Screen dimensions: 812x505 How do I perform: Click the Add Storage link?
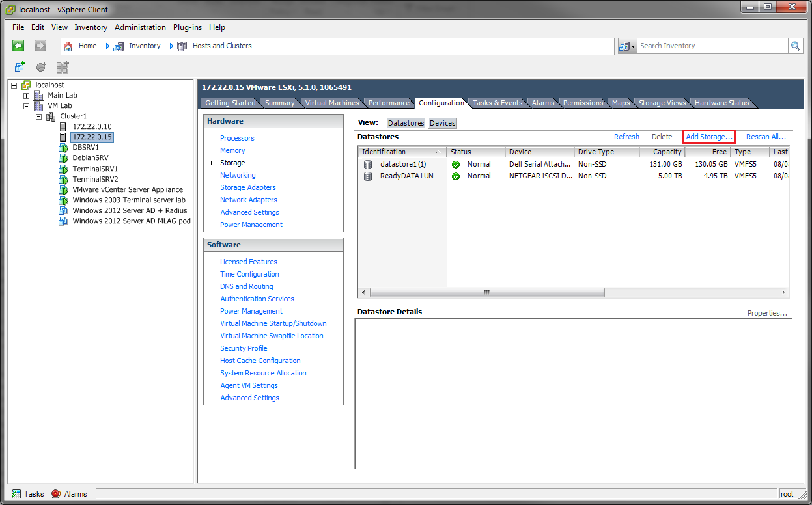(x=708, y=137)
